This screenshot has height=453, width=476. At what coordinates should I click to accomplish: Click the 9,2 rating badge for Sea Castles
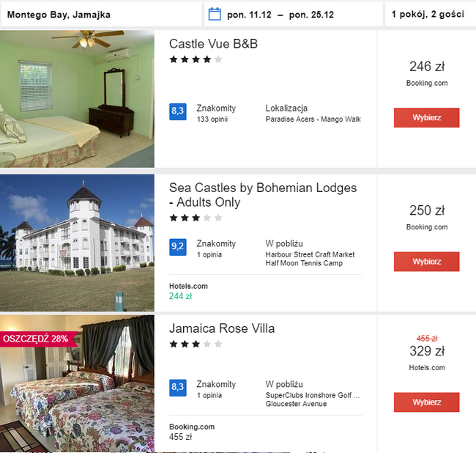tap(177, 247)
